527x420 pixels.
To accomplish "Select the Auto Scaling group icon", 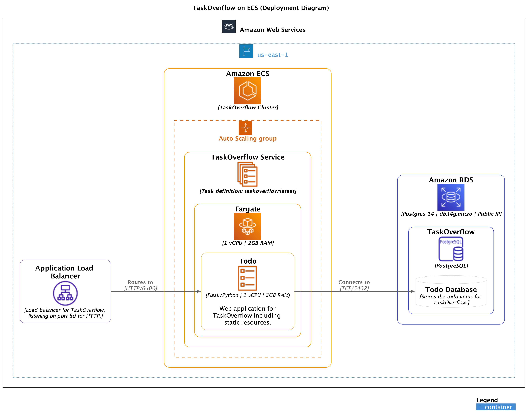I will 245,128.
